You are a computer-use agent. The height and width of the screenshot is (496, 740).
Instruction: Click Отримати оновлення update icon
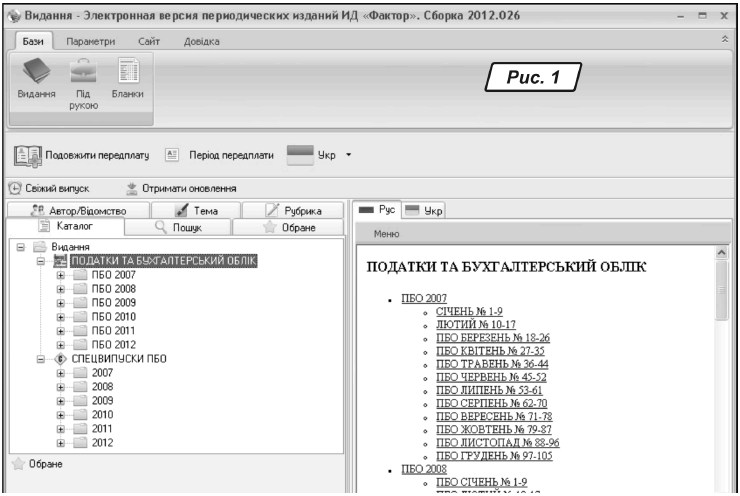tap(132, 188)
